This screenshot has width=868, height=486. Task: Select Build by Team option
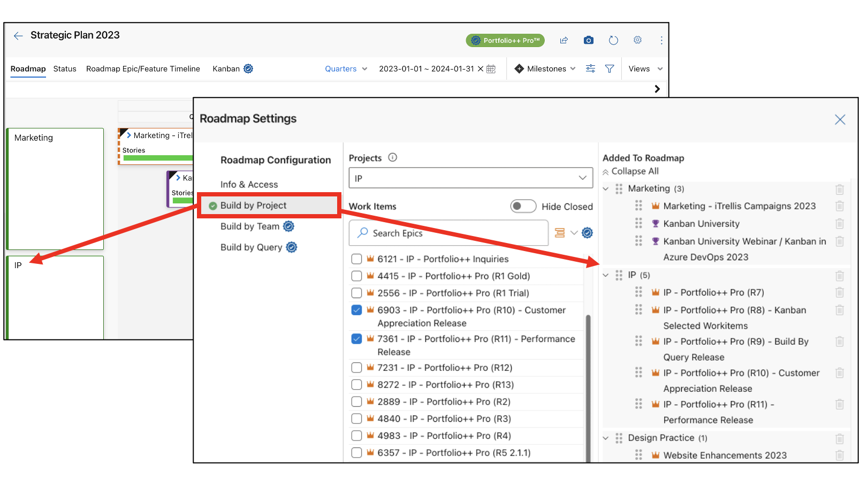tap(249, 226)
